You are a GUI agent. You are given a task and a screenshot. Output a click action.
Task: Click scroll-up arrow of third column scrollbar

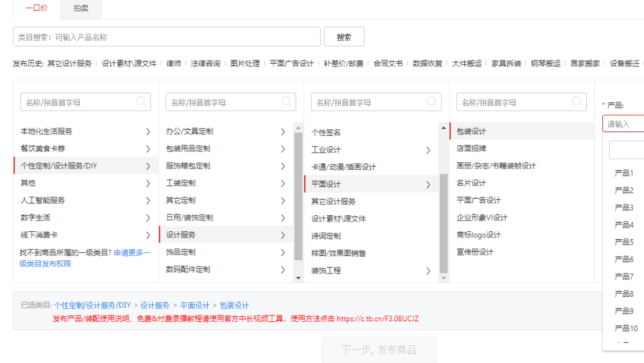[443, 128]
